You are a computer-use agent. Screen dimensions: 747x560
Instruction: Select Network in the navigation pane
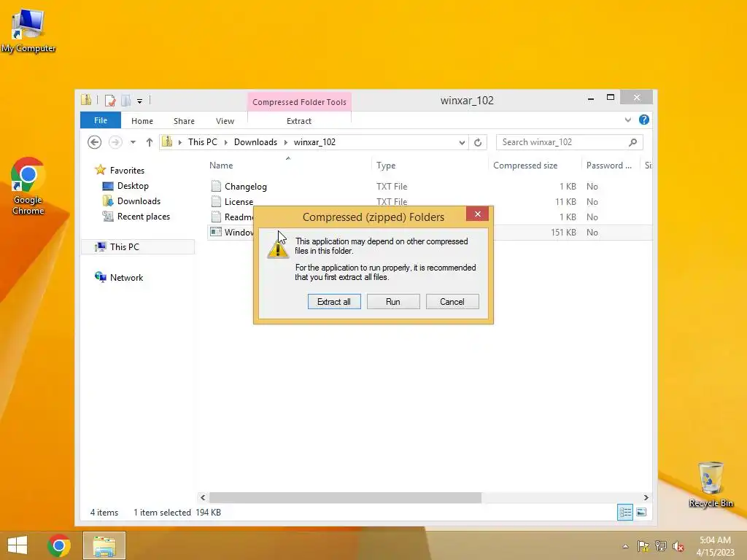[x=126, y=278]
